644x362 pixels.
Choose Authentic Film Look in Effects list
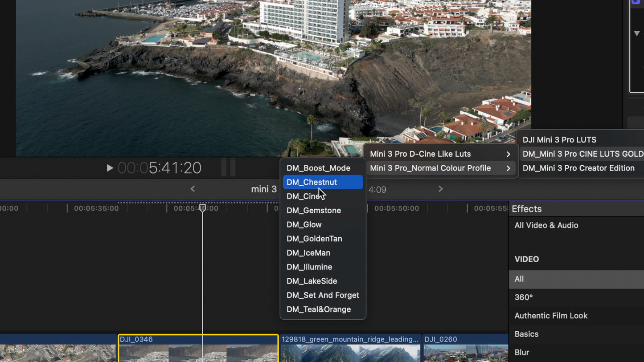(551, 315)
